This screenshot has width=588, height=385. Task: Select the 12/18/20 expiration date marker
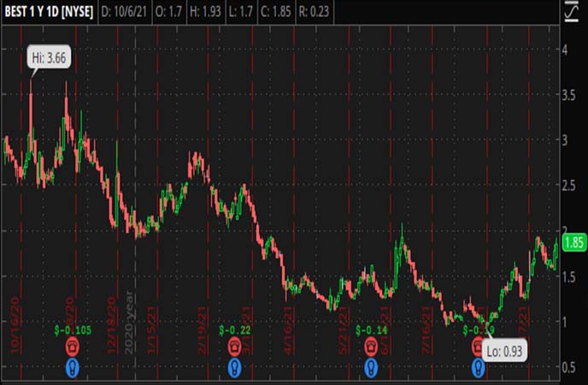pyautogui.click(x=111, y=325)
